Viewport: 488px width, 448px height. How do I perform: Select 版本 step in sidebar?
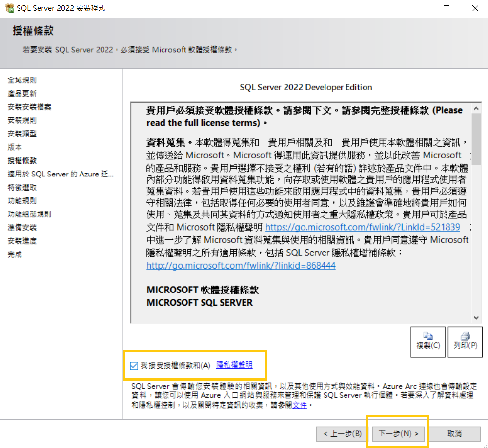[15, 147]
